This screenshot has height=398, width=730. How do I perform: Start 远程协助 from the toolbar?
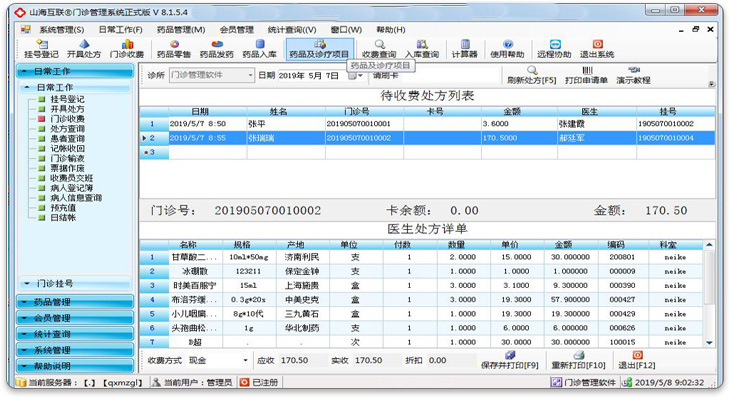point(554,49)
